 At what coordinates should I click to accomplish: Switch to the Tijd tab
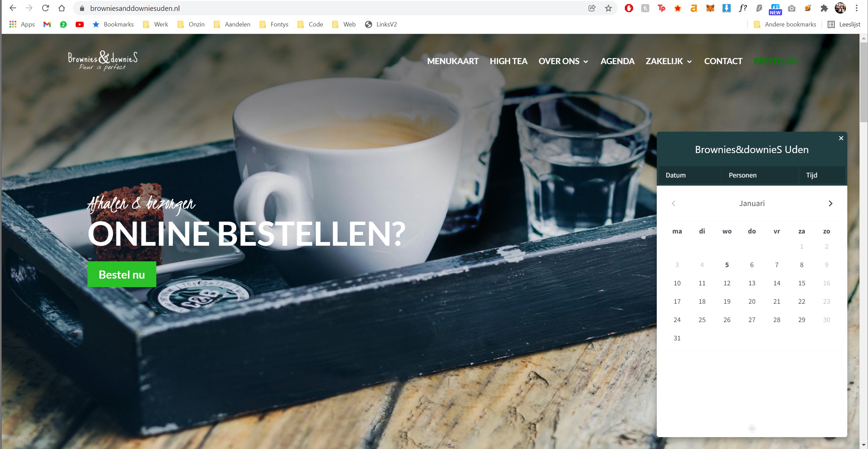pos(812,175)
